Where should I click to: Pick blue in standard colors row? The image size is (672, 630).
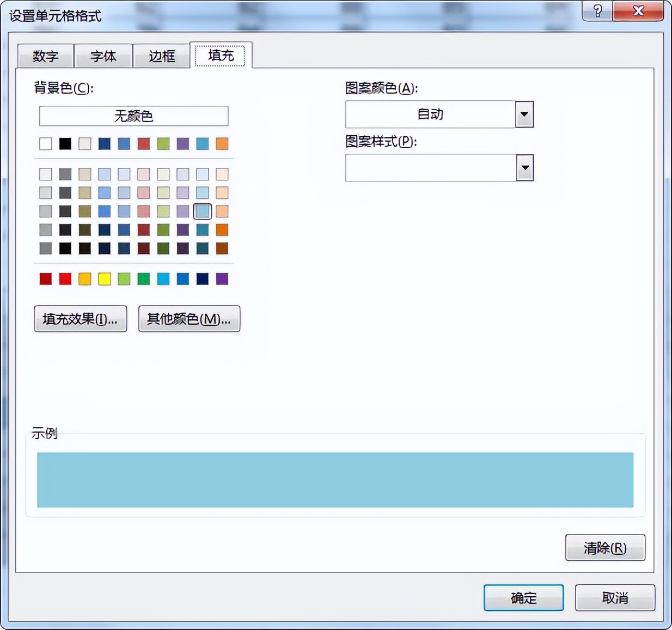click(x=183, y=279)
